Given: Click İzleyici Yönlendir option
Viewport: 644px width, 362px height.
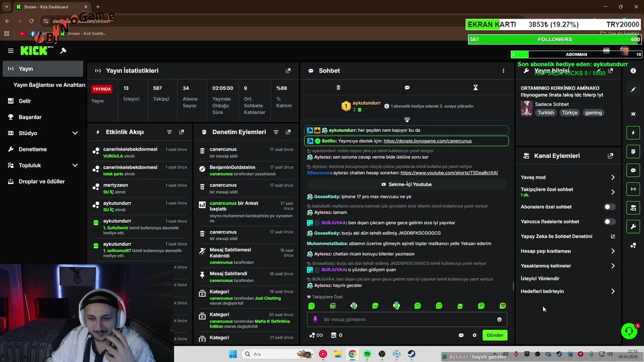Looking at the screenshot, I should (540, 279).
